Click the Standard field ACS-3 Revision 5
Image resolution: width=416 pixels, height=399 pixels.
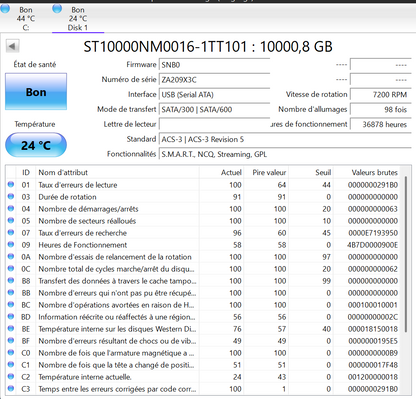(285, 139)
